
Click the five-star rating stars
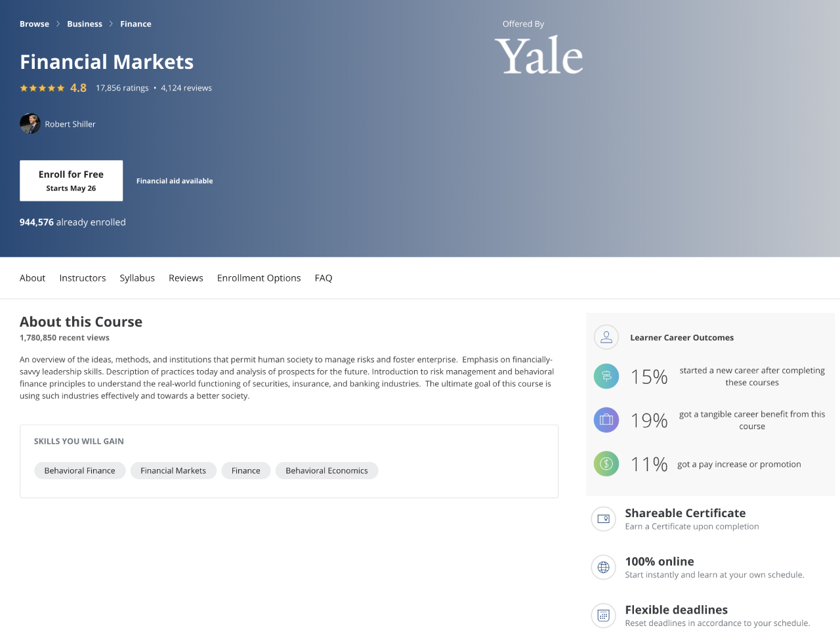(x=42, y=88)
